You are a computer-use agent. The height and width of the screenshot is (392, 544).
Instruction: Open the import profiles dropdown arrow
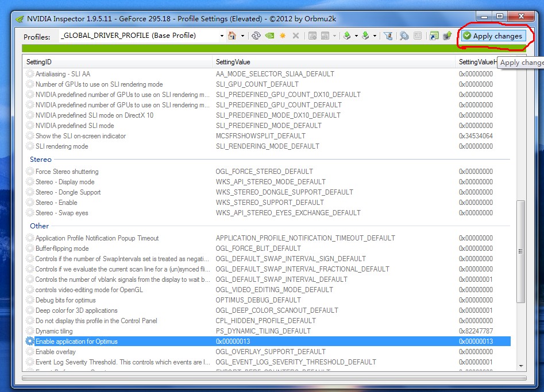pyautogui.click(x=375, y=36)
